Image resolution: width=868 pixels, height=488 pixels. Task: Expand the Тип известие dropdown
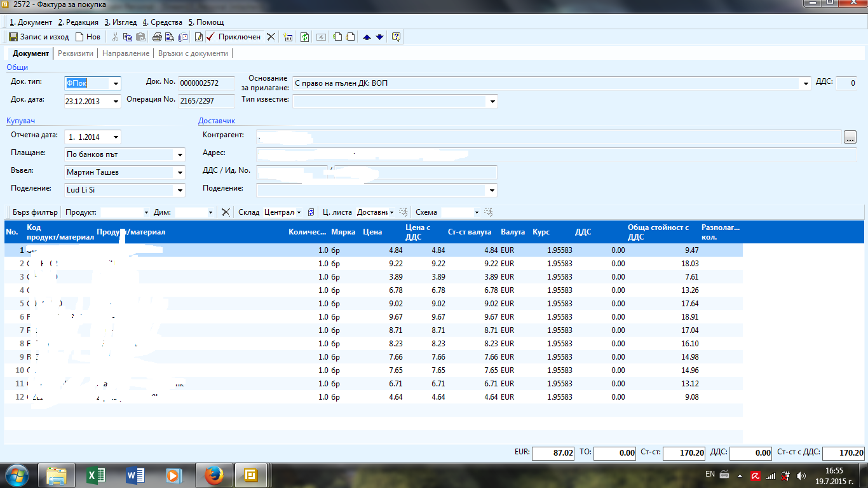point(492,102)
